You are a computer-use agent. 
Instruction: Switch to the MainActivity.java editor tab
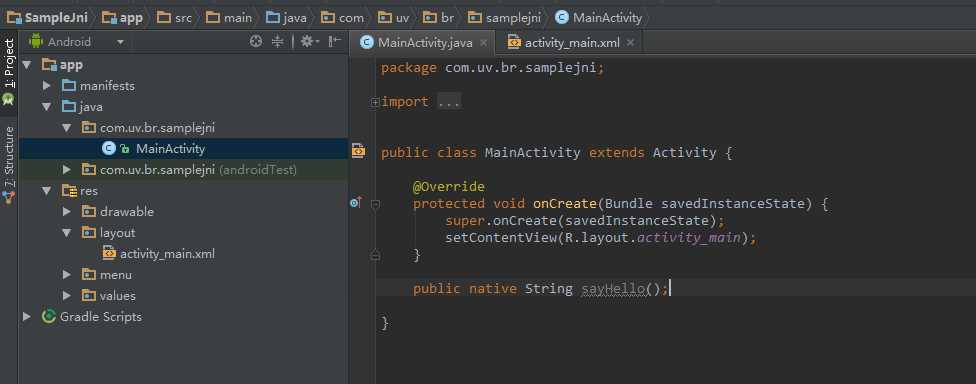422,43
